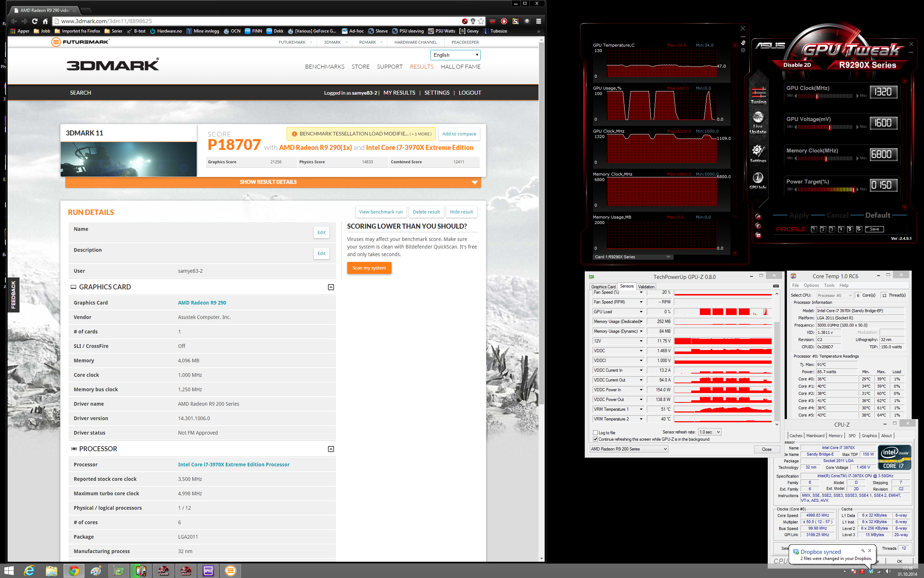Click the AMD Radeon R9 290 link

(x=202, y=302)
